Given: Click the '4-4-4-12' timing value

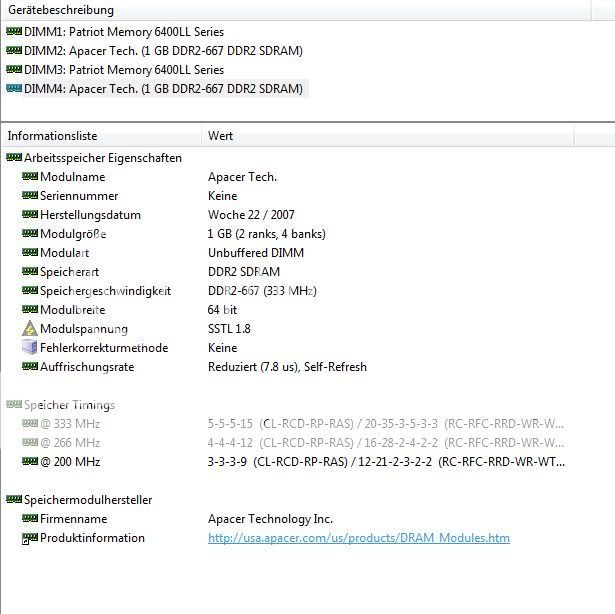Looking at the screenshot, I should [x=230, y=443].
